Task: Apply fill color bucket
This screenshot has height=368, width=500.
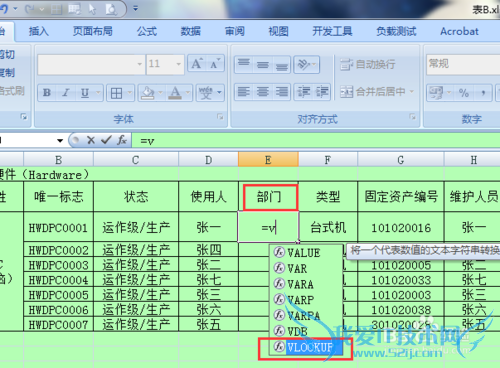Action: tap(148, 93)
